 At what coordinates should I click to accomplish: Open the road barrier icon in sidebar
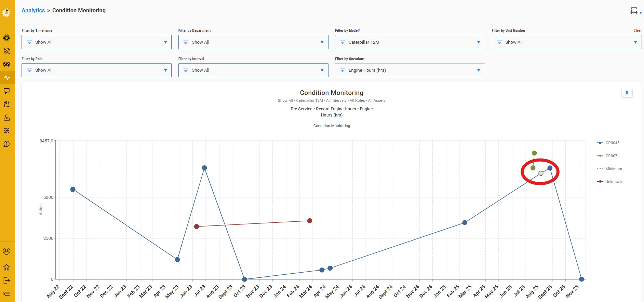click(6, 64)
